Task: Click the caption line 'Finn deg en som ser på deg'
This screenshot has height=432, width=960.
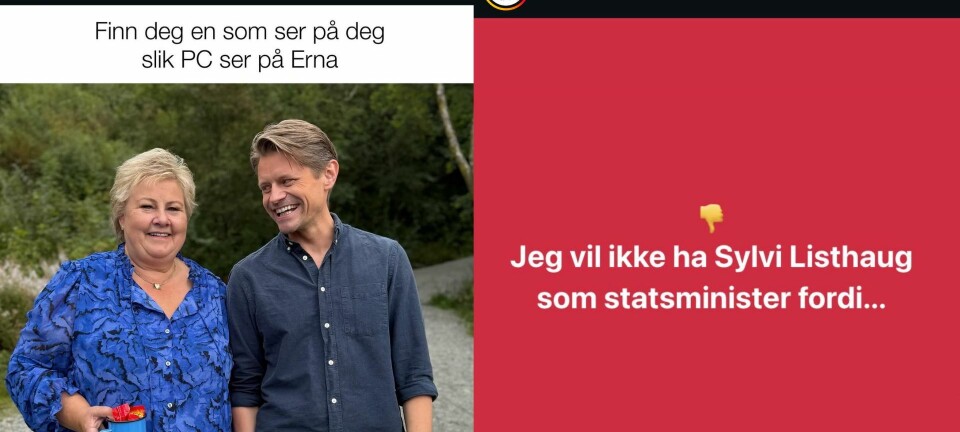Action: (239, 32)
